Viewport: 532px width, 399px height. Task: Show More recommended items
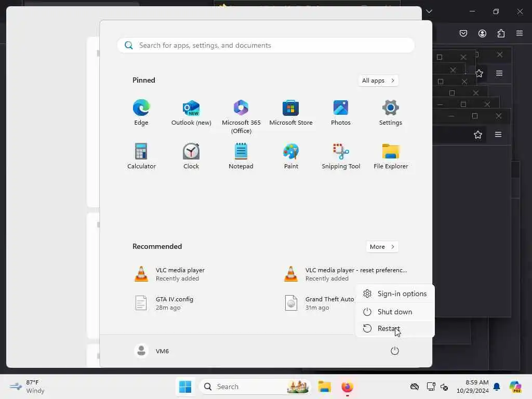pyautogui.click(x=382, y=247)
